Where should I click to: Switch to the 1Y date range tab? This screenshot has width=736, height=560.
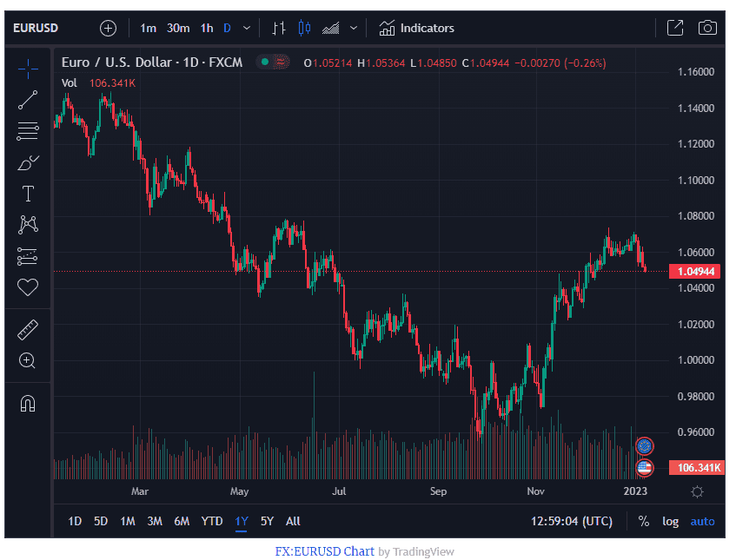click(242, 521)
